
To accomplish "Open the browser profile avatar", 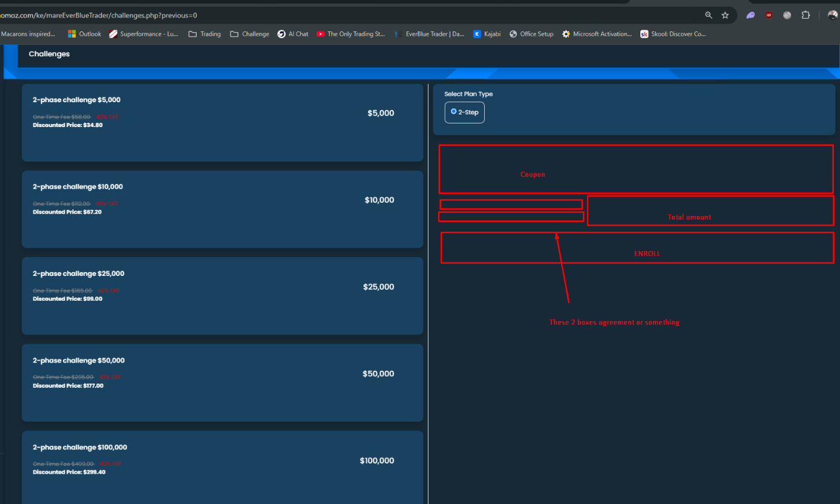I will pos(832,15).
